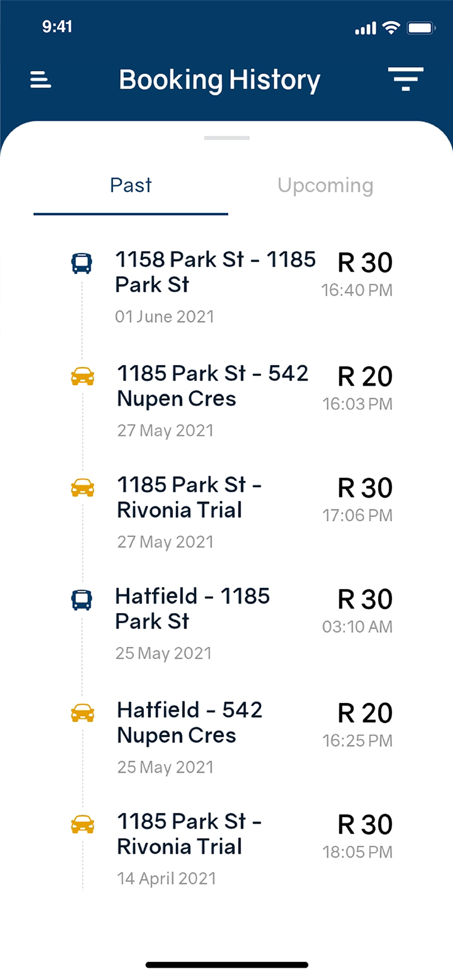Switch to the Upcoming tab

tap(325, 185)
